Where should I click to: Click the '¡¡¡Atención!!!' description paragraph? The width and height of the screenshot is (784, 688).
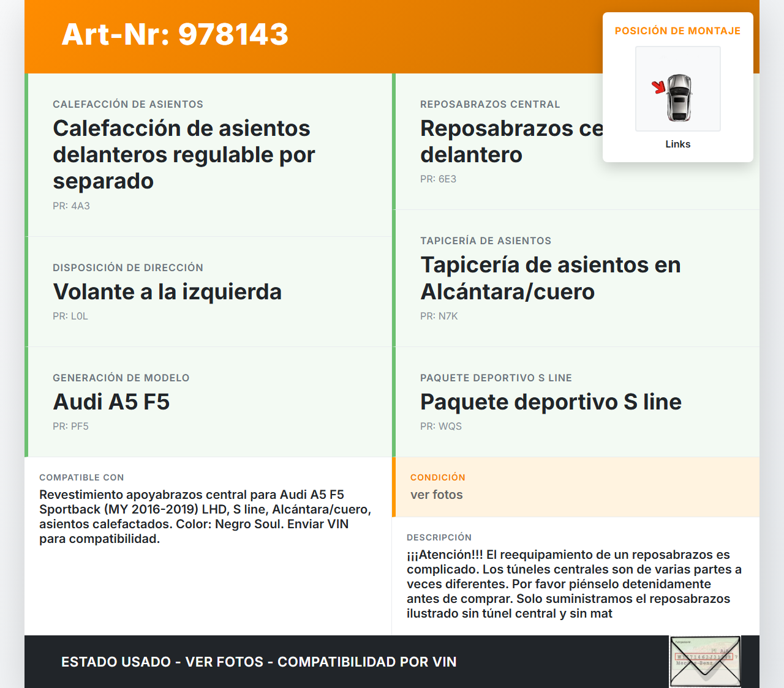click(x=575, y=584)
